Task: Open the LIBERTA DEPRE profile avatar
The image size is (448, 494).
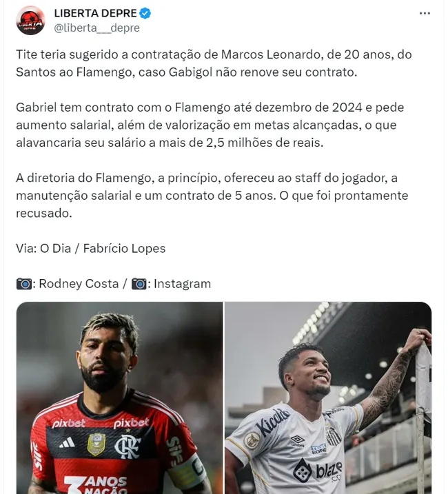Action: pos(30,21)
